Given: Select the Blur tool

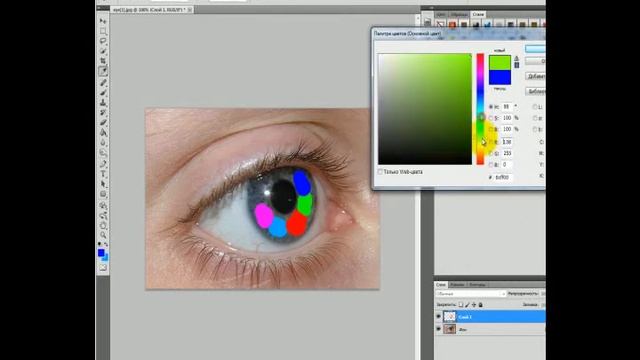Looking at the screenshot, I should [x=103, y=143].
